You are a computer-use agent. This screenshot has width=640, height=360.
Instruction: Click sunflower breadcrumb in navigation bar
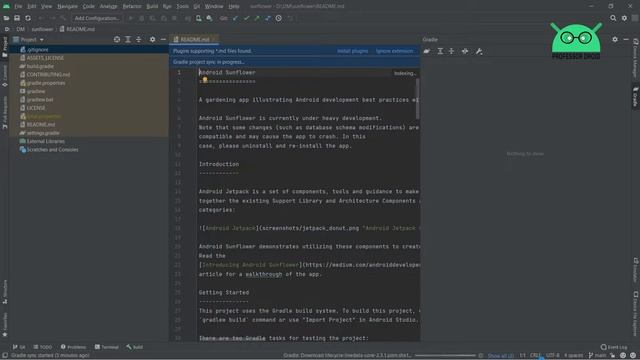click(42, 29)
